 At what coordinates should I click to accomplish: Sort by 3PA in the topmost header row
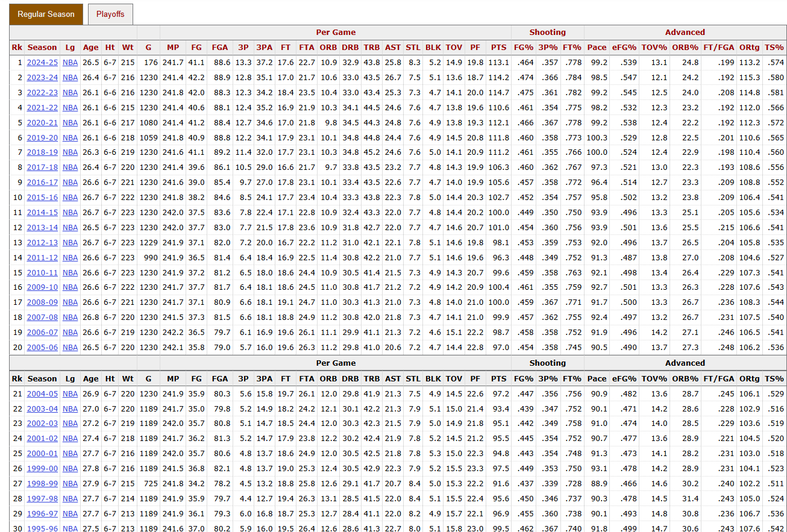point(264,48)
